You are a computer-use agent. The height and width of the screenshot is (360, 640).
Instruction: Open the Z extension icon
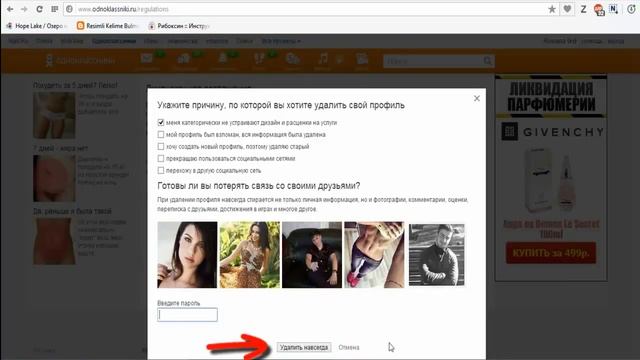click(583, 9)
